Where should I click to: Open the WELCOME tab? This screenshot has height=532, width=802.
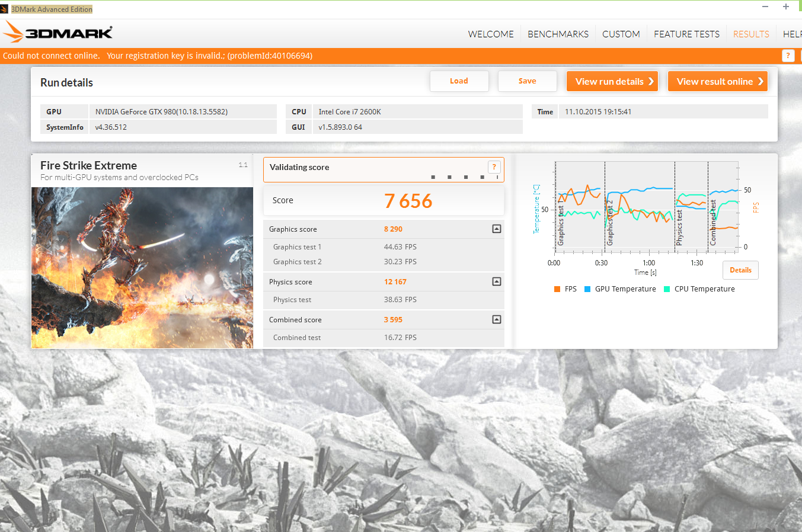(491, 34)
